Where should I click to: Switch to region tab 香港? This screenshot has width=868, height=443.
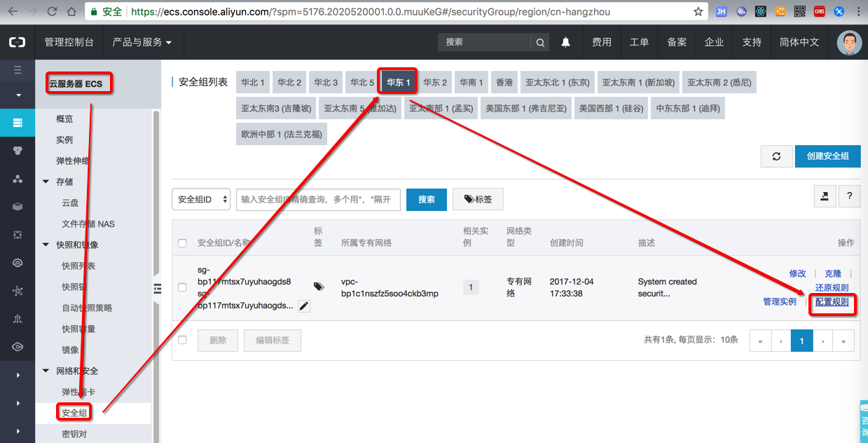tap(504, 82)
